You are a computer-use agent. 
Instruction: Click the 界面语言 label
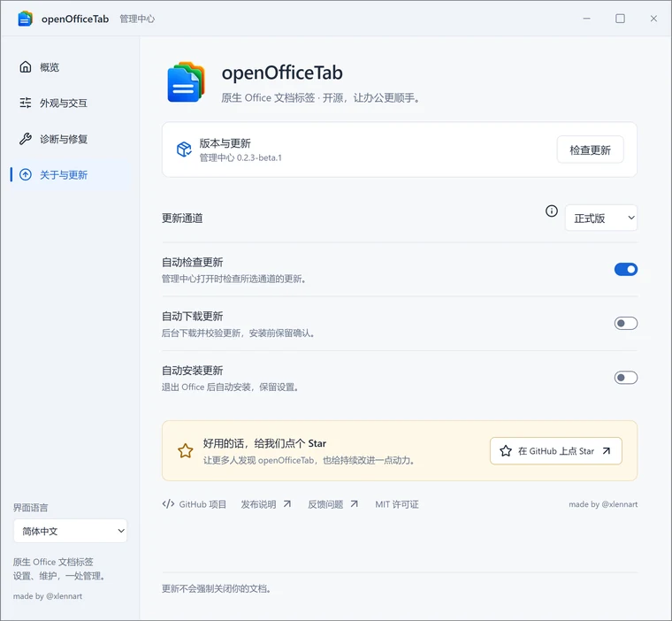pos(30,508)
